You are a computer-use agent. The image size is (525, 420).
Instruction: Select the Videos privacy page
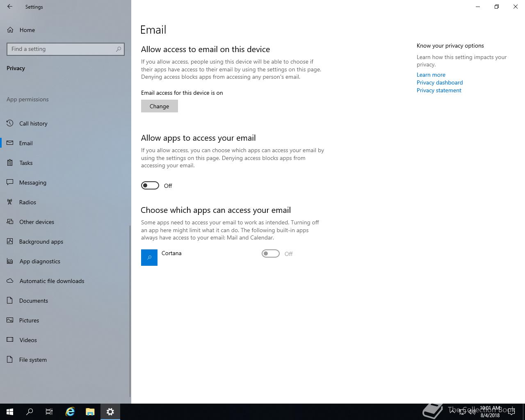coord(66,340)
